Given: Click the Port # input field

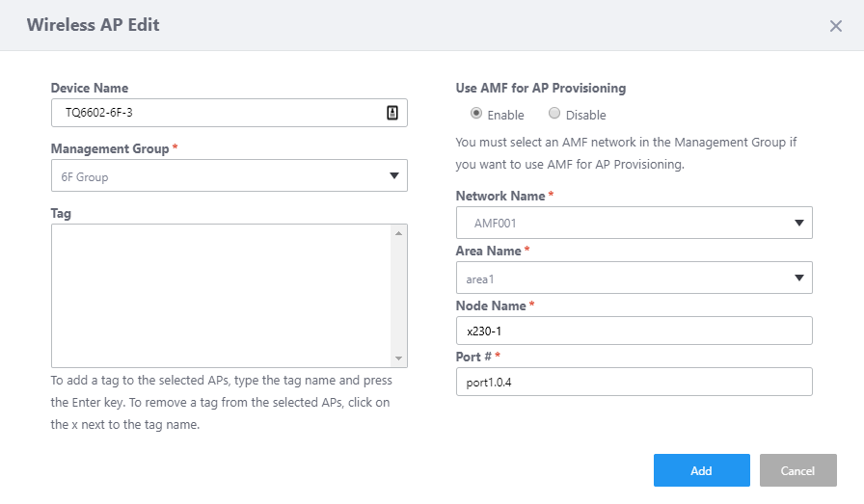Looking at the screenshot, I should (x=634, y=382).
